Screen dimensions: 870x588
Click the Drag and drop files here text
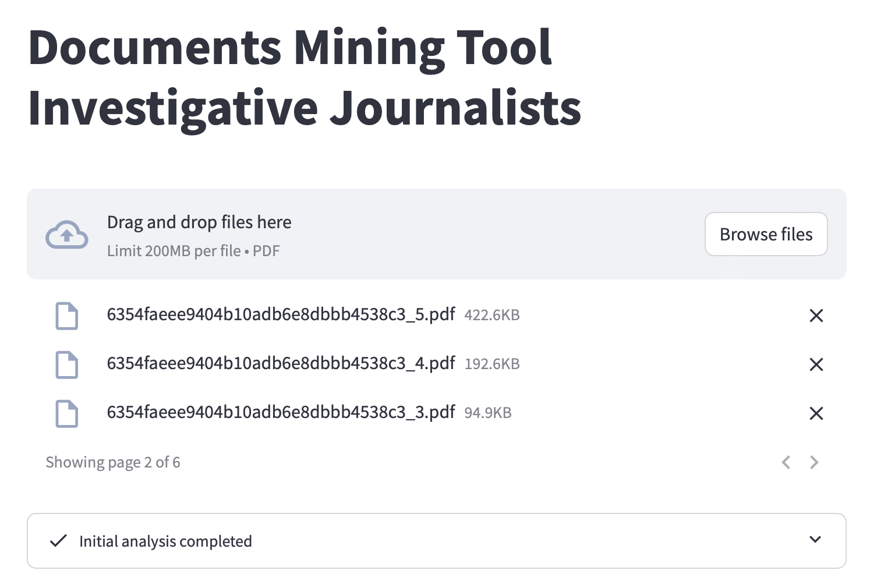(x=199, y=222)
